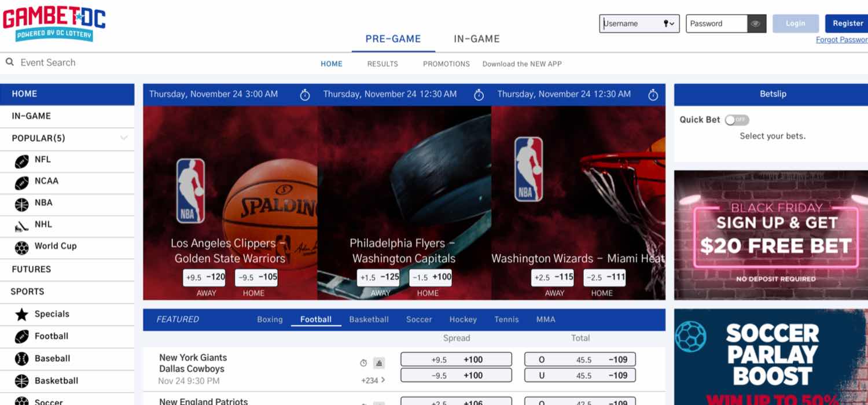The height and width of the screenshot is (405, 868).
Task: Open the stats chart icon for Giants–Cowboys
Action: click(379, 363)
